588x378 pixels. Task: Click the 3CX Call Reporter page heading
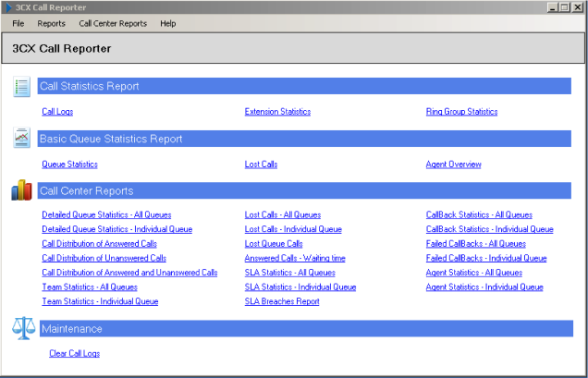62,49
